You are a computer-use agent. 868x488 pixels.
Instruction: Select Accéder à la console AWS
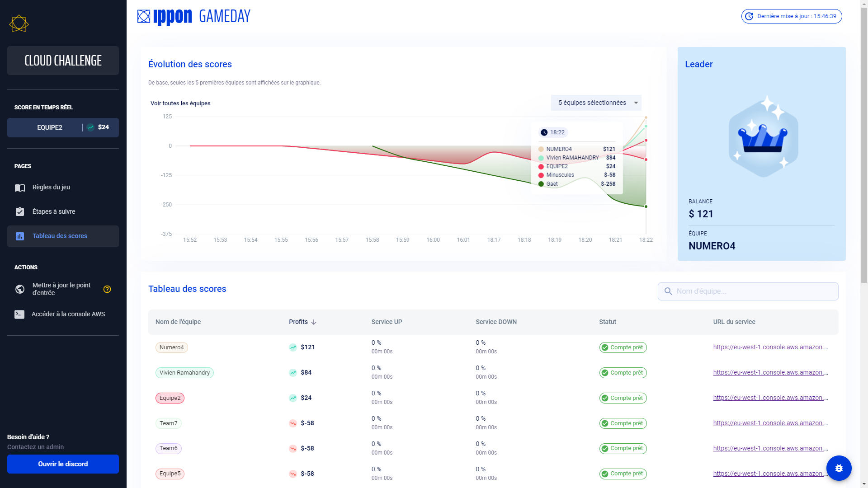63,314
